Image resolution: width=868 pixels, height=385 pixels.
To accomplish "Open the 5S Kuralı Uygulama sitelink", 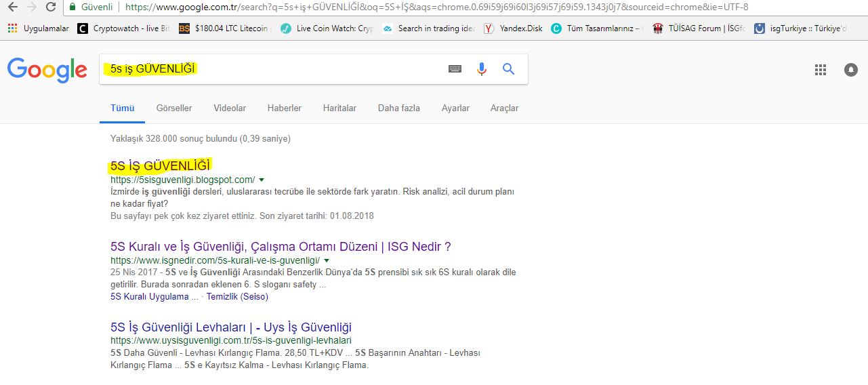I will tap(154, 297).
